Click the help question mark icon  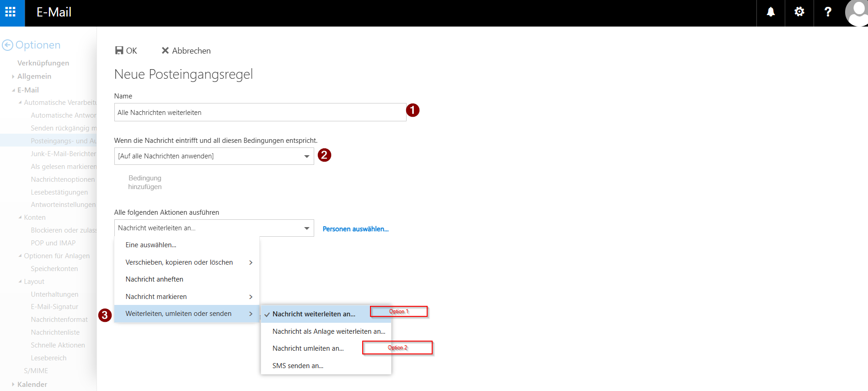pyautogui.click(x=827, y=12)
